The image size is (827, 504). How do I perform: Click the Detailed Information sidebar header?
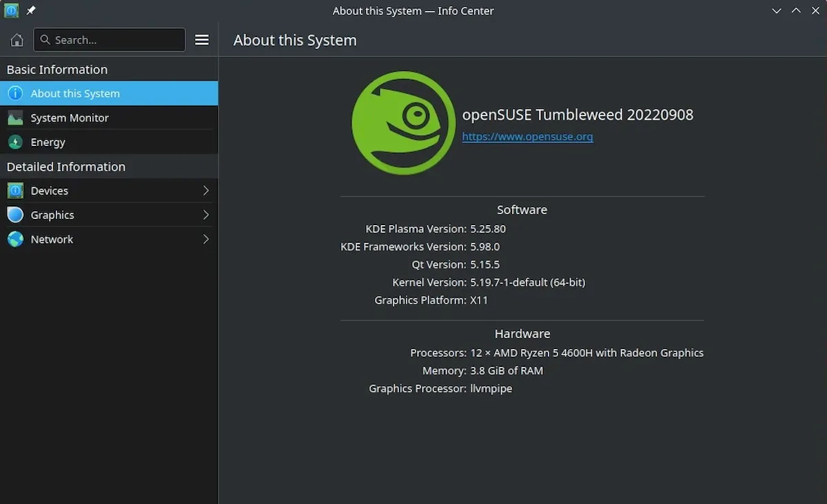(x=66, y=167)
